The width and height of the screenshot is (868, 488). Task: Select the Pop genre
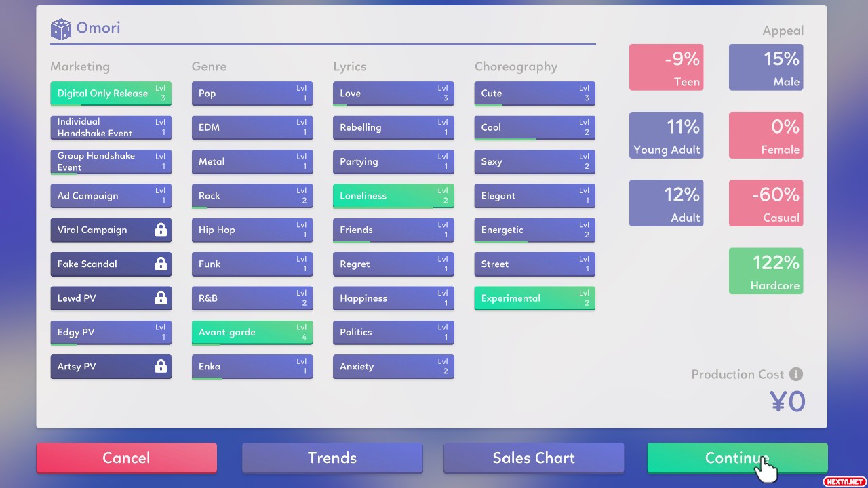click(x=252, y=94)
